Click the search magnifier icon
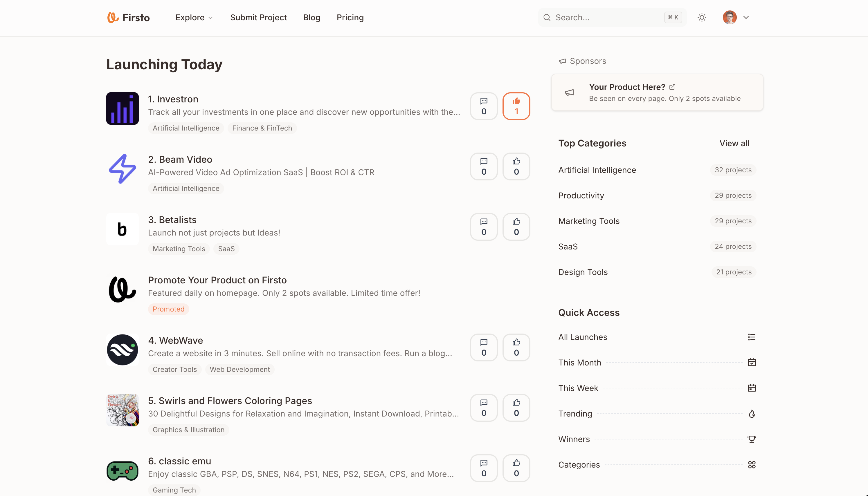Image resolution: width=868 pixels, height=496 pixels. pos(547,17)
